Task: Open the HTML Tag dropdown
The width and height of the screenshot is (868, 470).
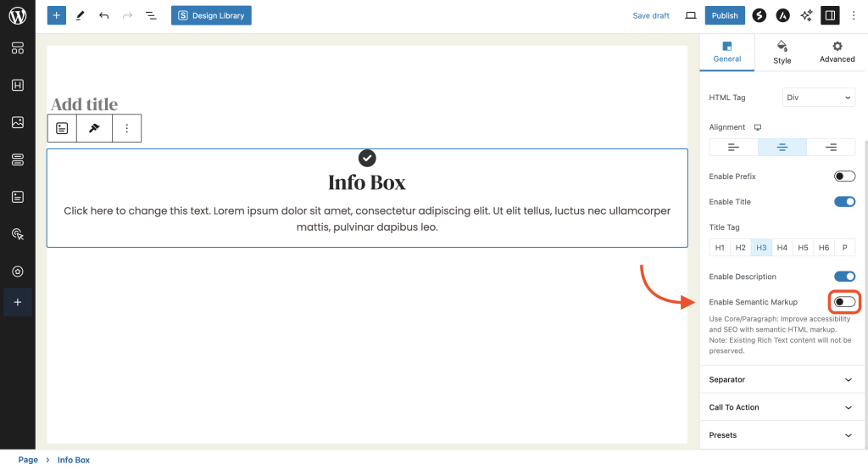Action: [819, 98]
